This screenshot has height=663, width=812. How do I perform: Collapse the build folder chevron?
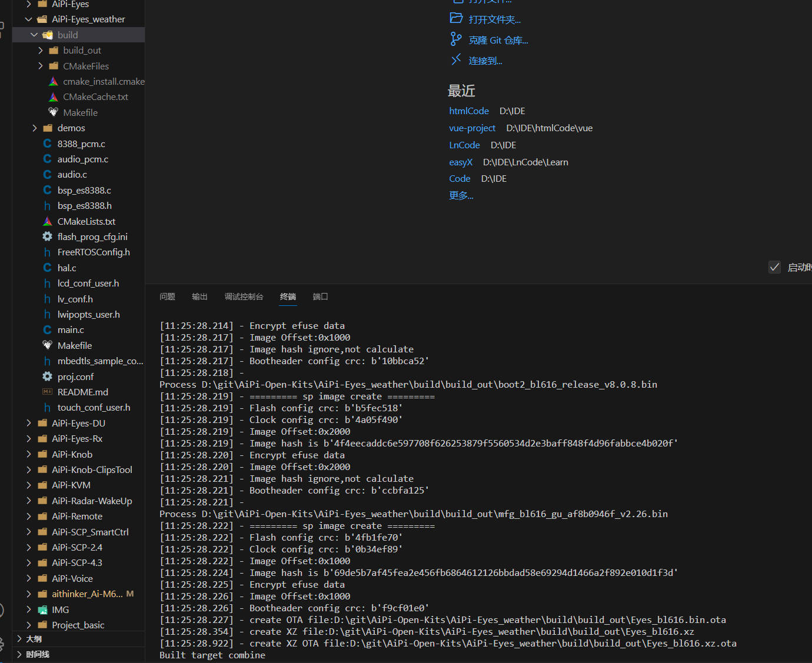[x=34, y=35]
